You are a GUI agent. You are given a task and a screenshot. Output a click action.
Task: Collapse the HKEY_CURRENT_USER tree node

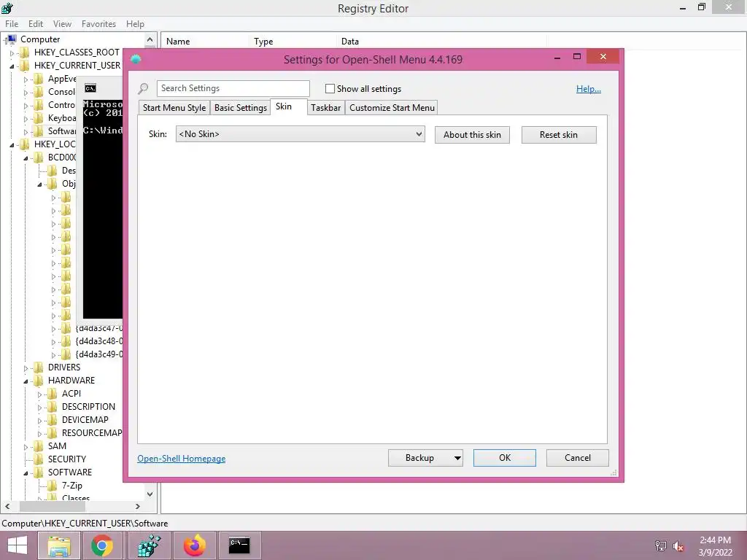coord(12,66)
